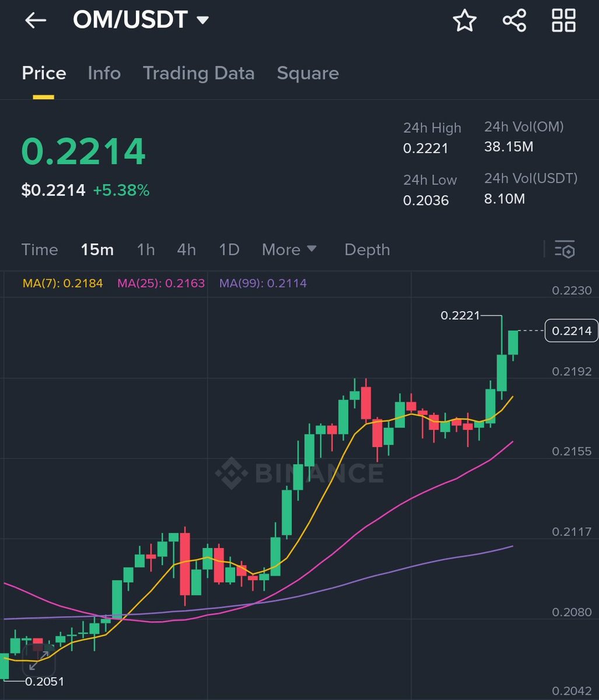
Task: Open the Square tab
Action: pos(307,73)
